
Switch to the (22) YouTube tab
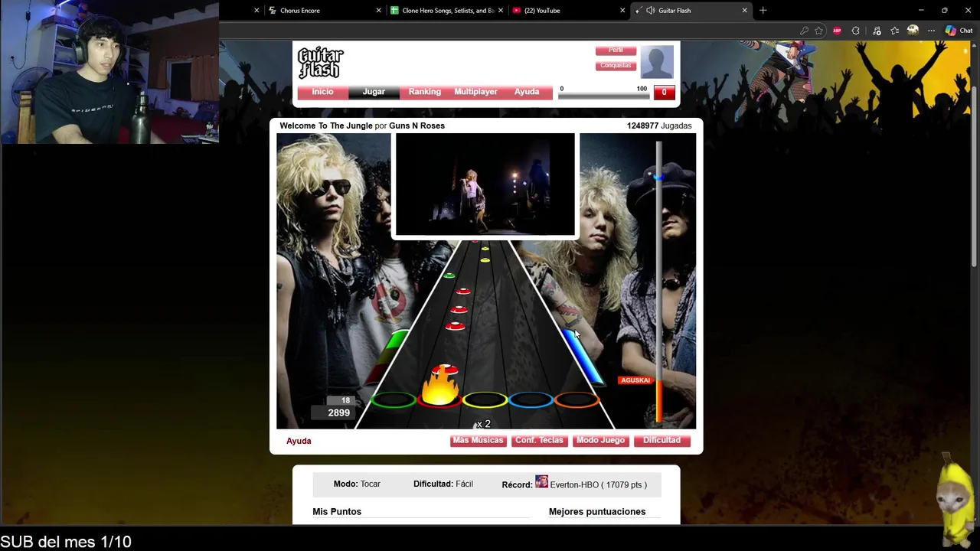542,11
